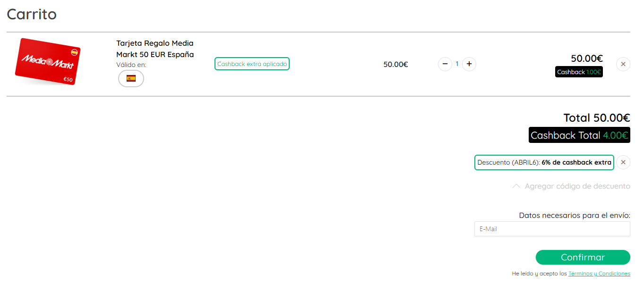Increase quantity with the plus button
The image size is (644, 283).
click(469, 64)
